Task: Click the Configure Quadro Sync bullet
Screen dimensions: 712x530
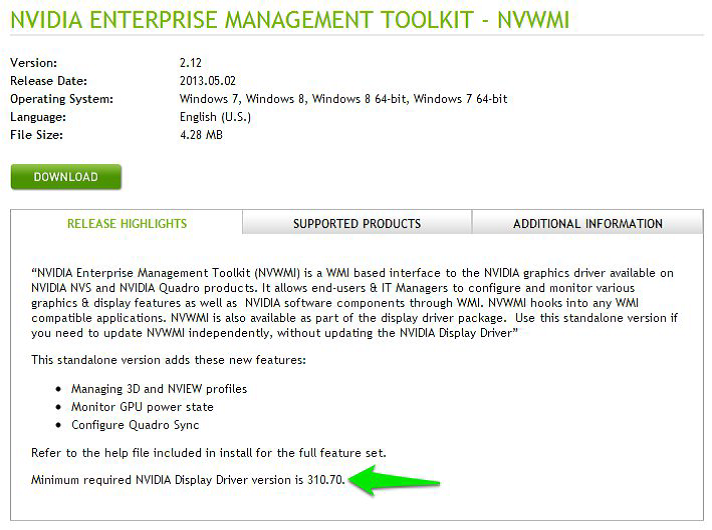Action: [135, 425]
